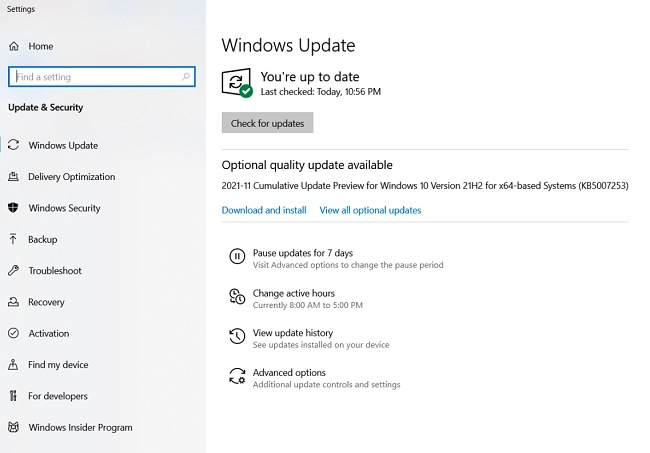Click the Windows Update page title

[x=289, y=45]
